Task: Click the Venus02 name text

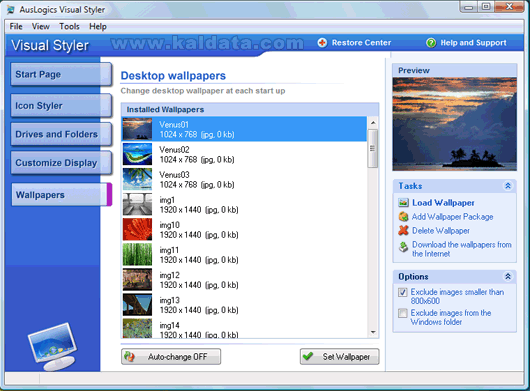Action: pyautogui.click(x=174, y=150)
